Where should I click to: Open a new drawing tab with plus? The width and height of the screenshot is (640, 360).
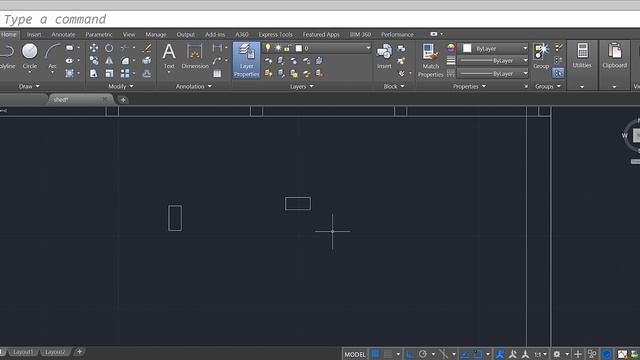123,100
